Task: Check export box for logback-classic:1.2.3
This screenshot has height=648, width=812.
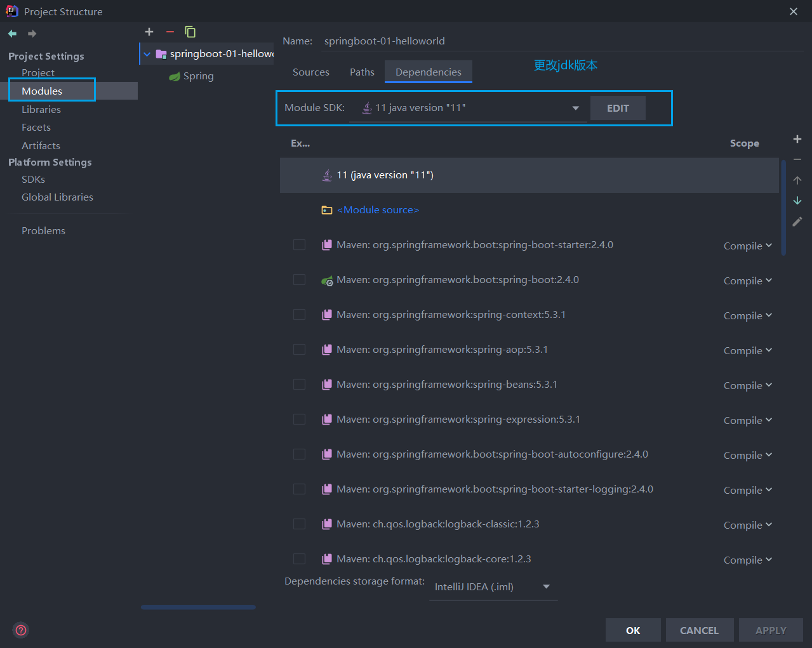Action: point(300,524)
